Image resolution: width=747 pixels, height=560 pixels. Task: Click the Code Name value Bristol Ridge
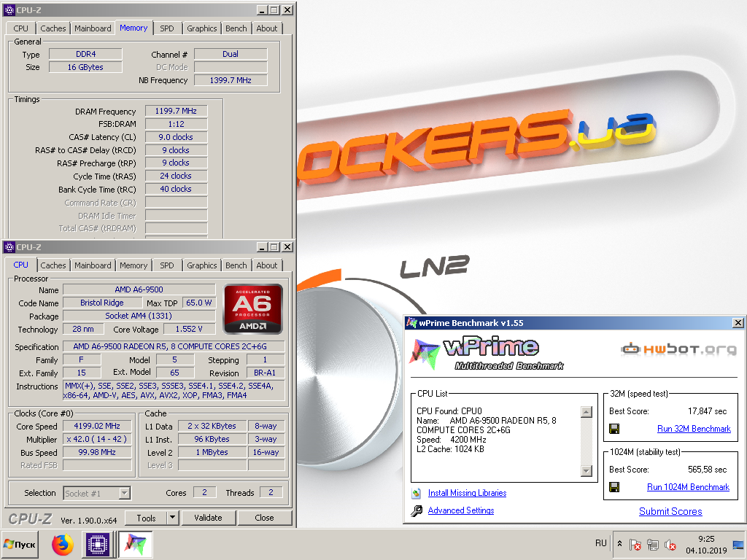pos(102,303)
